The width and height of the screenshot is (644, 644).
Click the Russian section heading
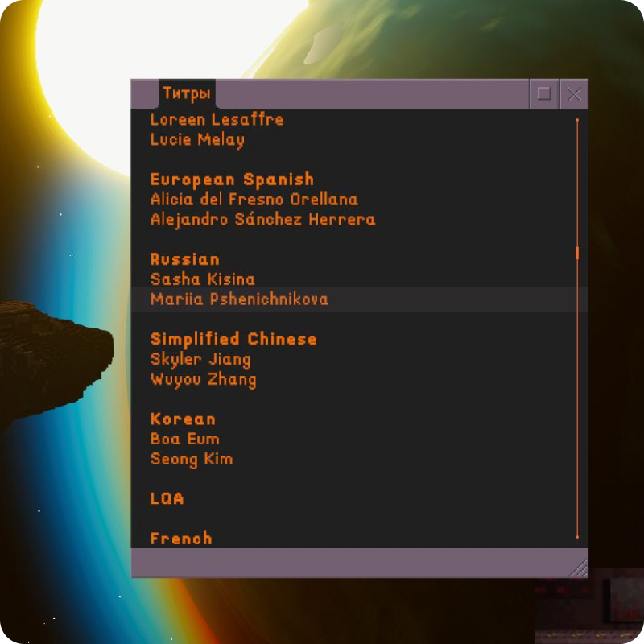pos(185,259)
